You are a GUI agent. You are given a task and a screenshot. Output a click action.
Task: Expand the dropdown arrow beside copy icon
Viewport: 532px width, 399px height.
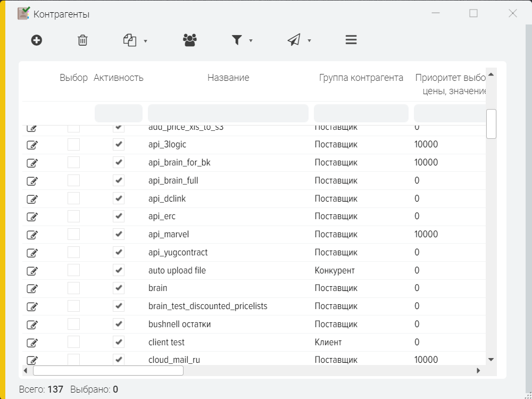pyautogui.click(x=145, y=41)
